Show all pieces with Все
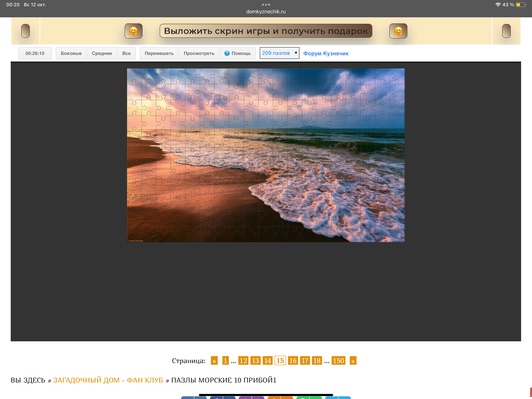This screenshot has width=532, height=399. [x=126, y=53]
